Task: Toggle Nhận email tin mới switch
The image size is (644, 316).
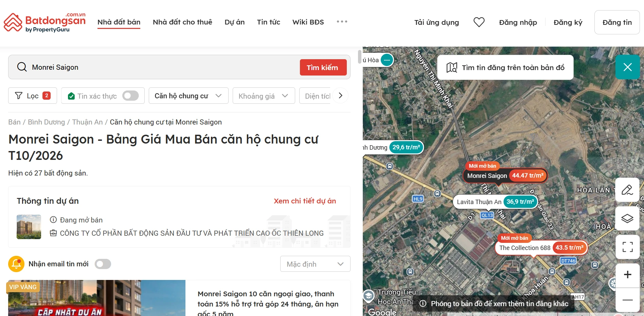Action: (x=103, y=264)
